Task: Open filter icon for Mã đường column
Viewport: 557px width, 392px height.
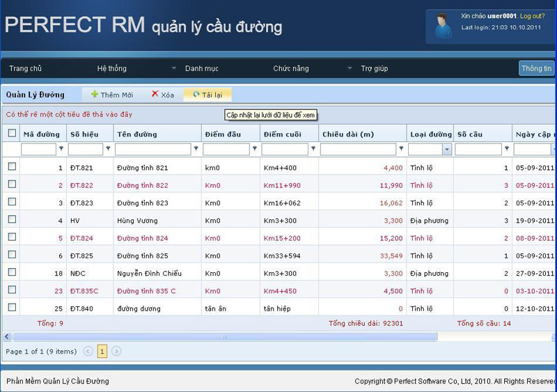Action: [x=61, y=148]
